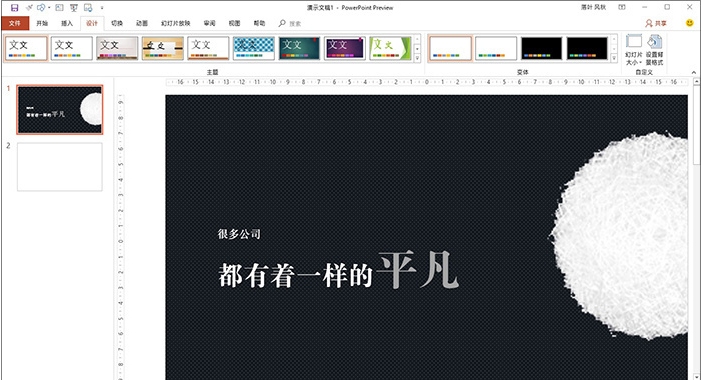Expand the full themes gallery
This screenshot has width=703, height=380.
click(417, 58)
